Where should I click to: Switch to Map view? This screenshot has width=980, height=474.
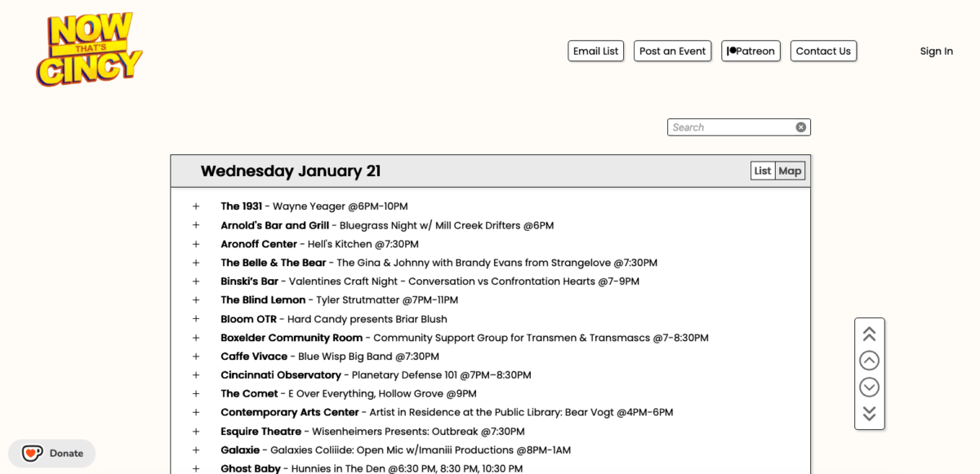click(790, 171)
